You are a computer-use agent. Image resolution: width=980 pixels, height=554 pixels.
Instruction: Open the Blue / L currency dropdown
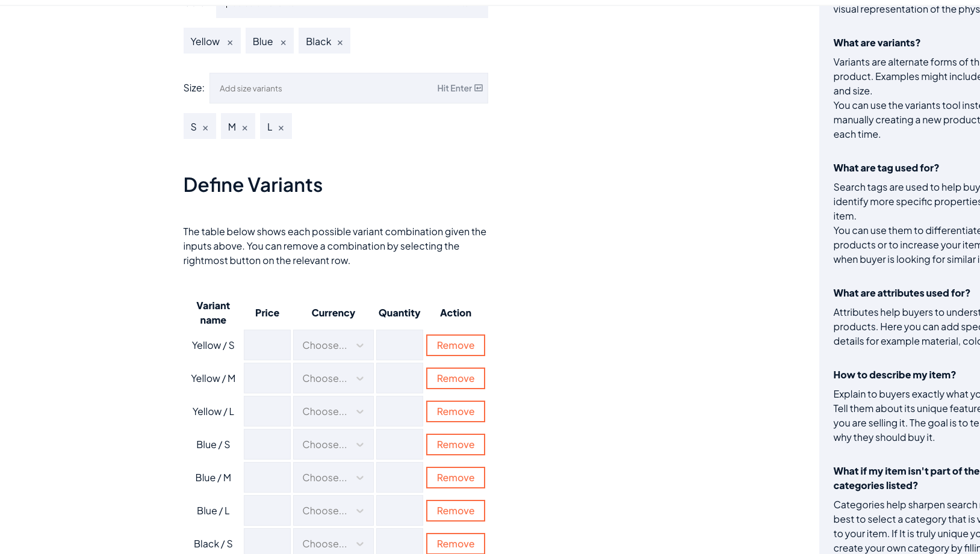(x=333, y=510)
